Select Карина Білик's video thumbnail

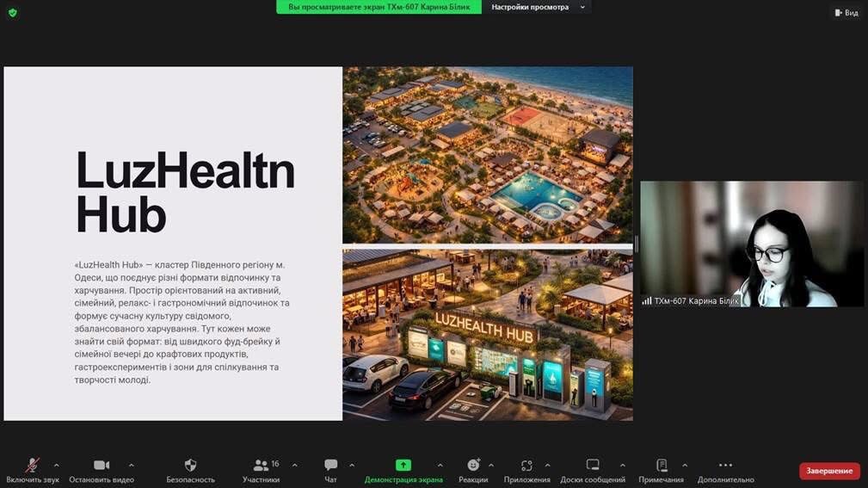[x=751, y=244]
